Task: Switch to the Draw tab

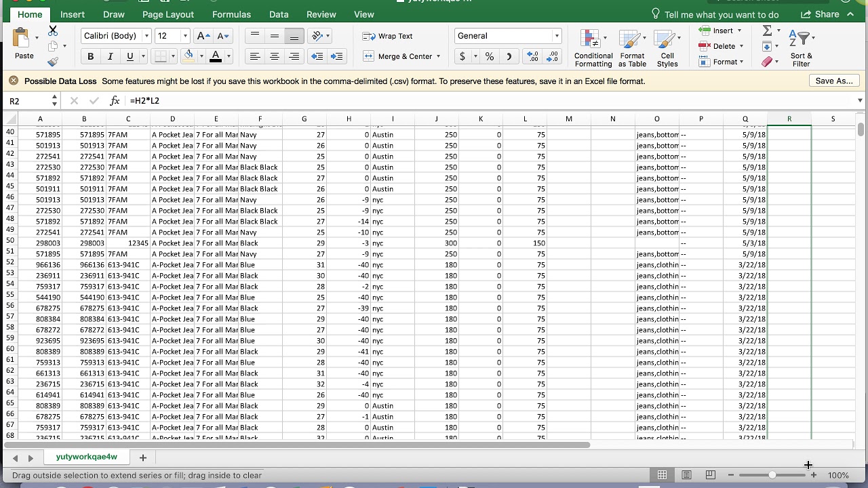Action: [x=114, y=14]
